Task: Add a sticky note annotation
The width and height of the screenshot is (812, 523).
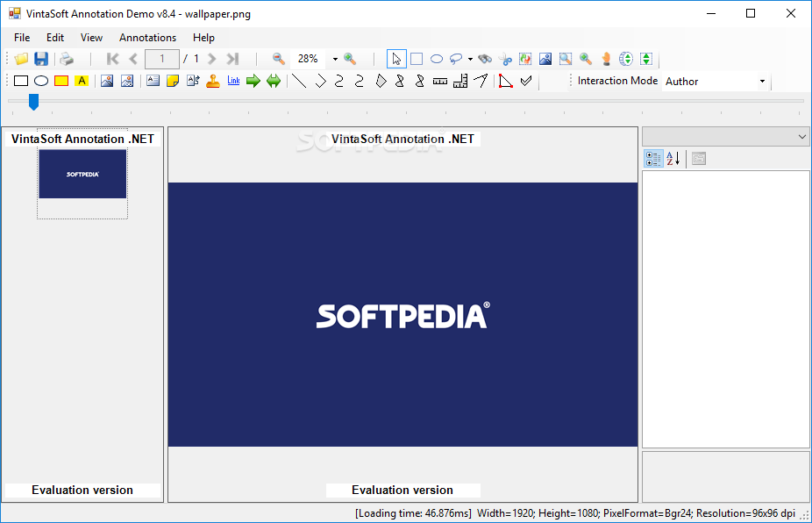Action: click(x=173, y=81)
